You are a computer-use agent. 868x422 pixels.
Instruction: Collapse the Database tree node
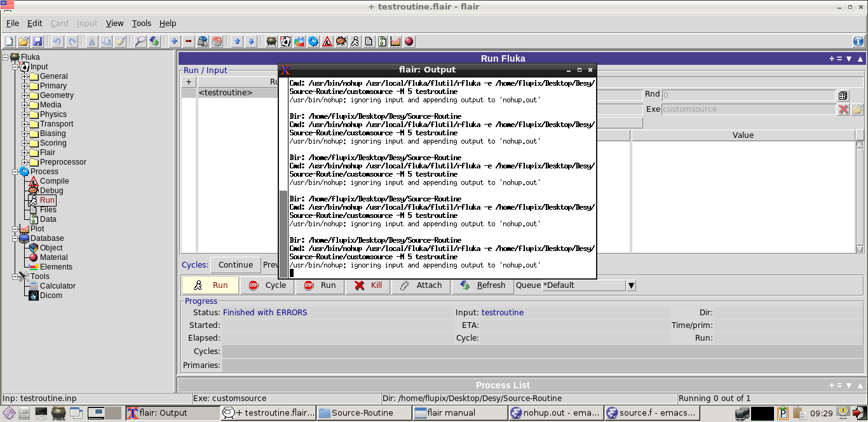tap(15, 238)
